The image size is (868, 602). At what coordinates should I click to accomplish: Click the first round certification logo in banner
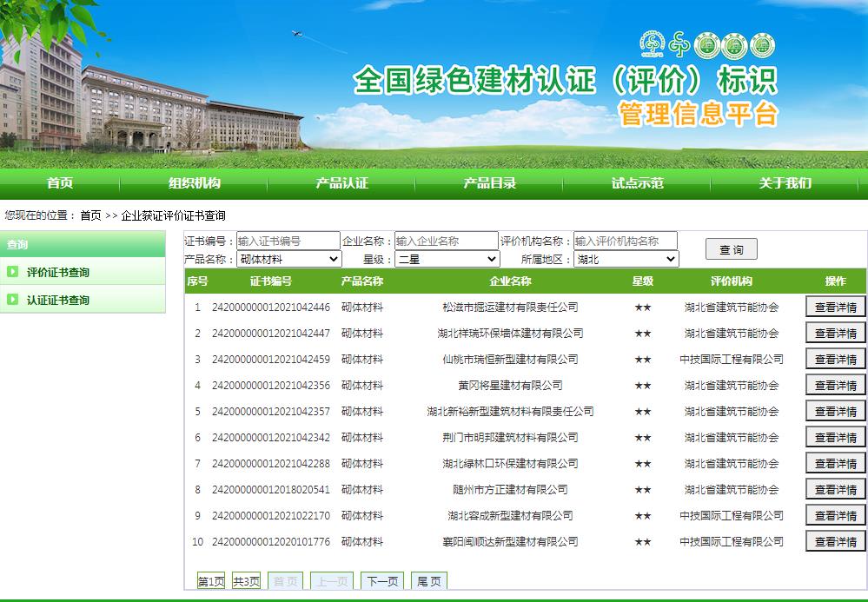tap(652, 44)
